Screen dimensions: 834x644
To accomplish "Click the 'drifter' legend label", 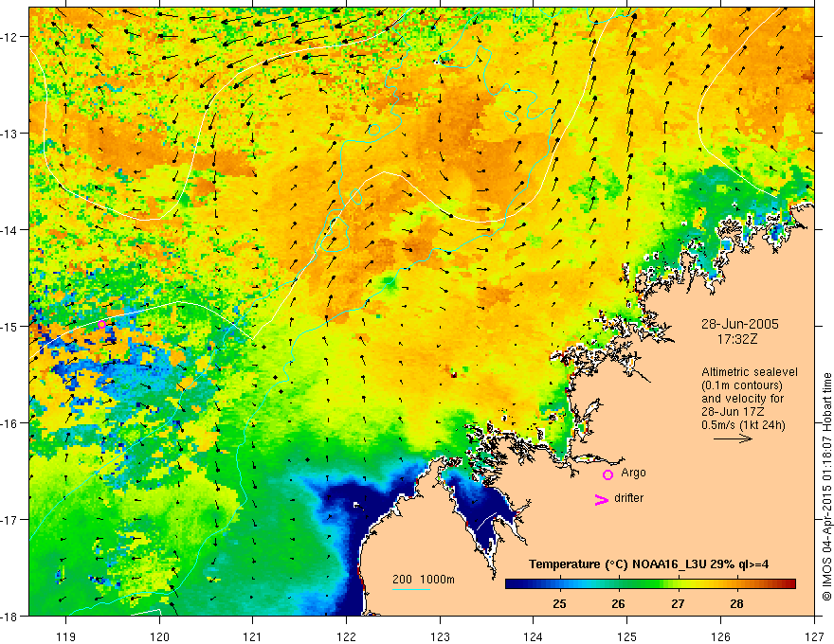I will click(628, 498).
